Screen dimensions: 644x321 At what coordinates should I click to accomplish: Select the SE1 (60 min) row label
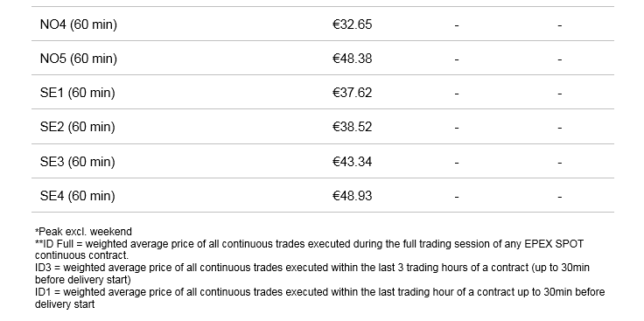click(78, 93)
